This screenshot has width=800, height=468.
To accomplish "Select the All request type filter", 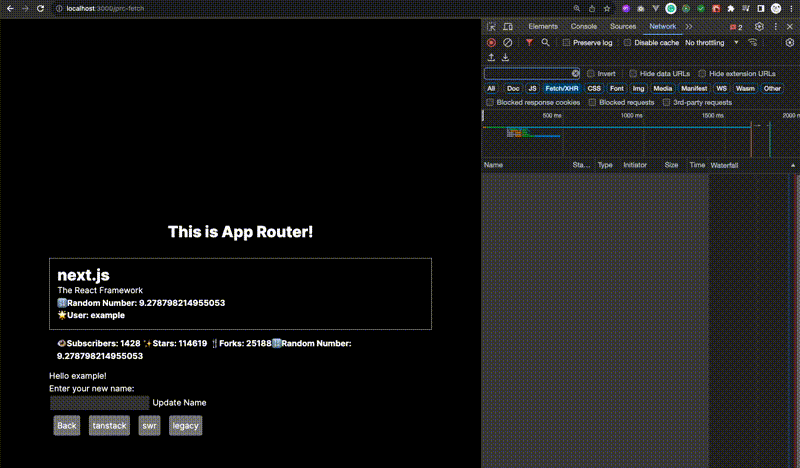I will [491, 88].
